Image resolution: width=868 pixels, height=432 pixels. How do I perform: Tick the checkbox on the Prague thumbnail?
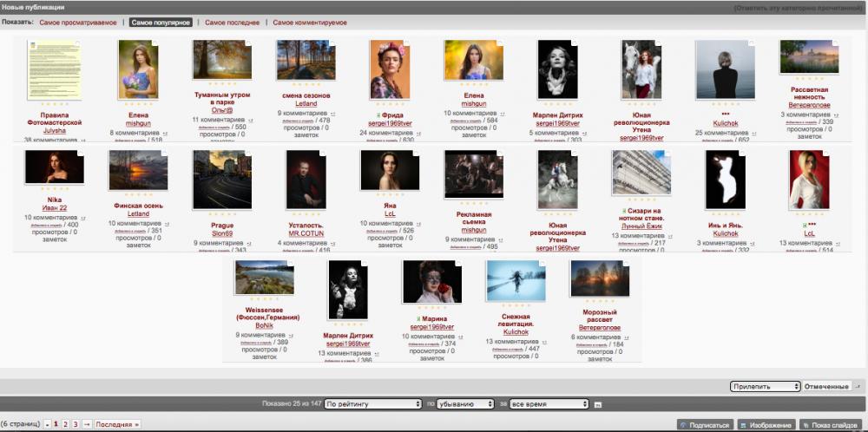click(x=248, y=154)
